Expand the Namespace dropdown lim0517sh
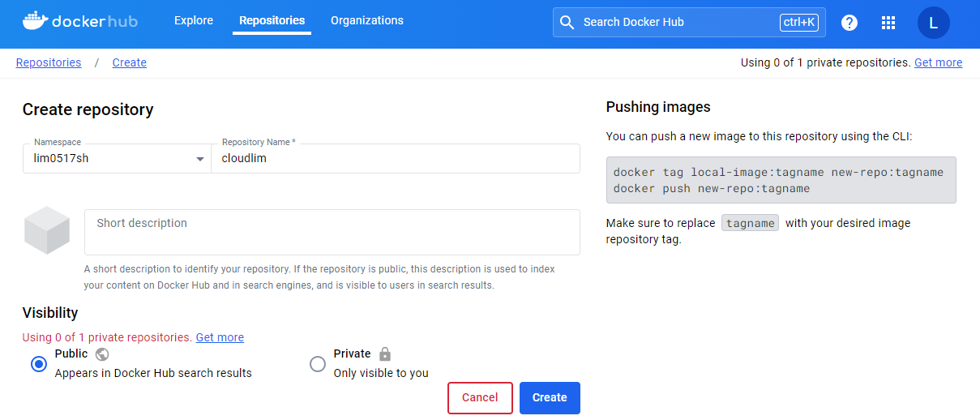The width and height of the screenshot is (980, 420). click(117, 158)
